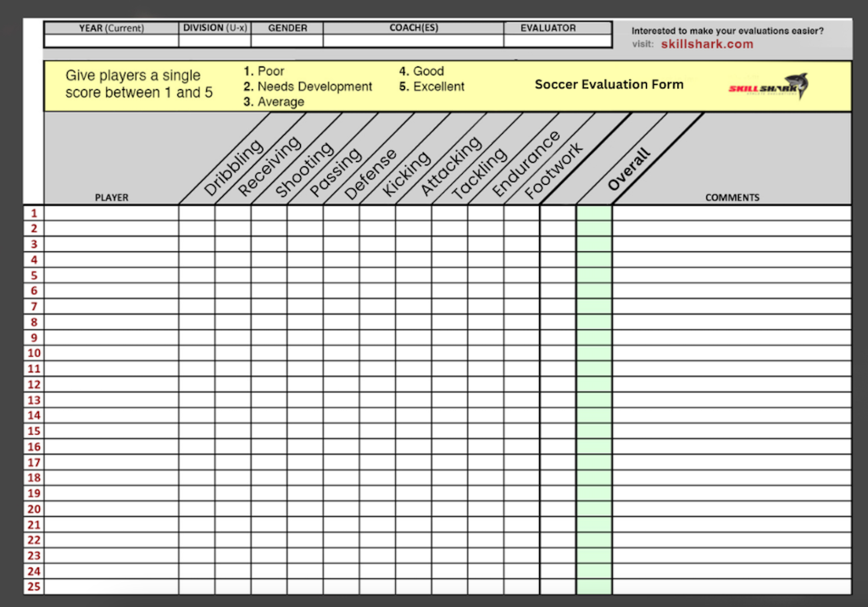
Task: Click the 'Endurance' column header
Action: tap(526, 164)
